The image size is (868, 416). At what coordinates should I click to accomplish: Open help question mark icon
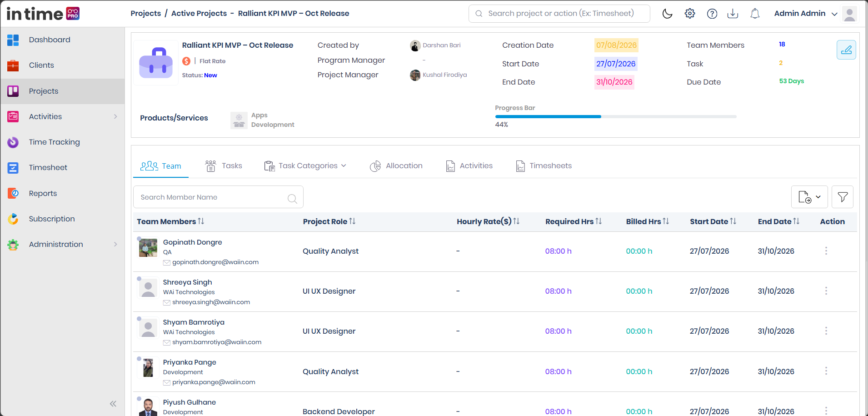[712, 14]
